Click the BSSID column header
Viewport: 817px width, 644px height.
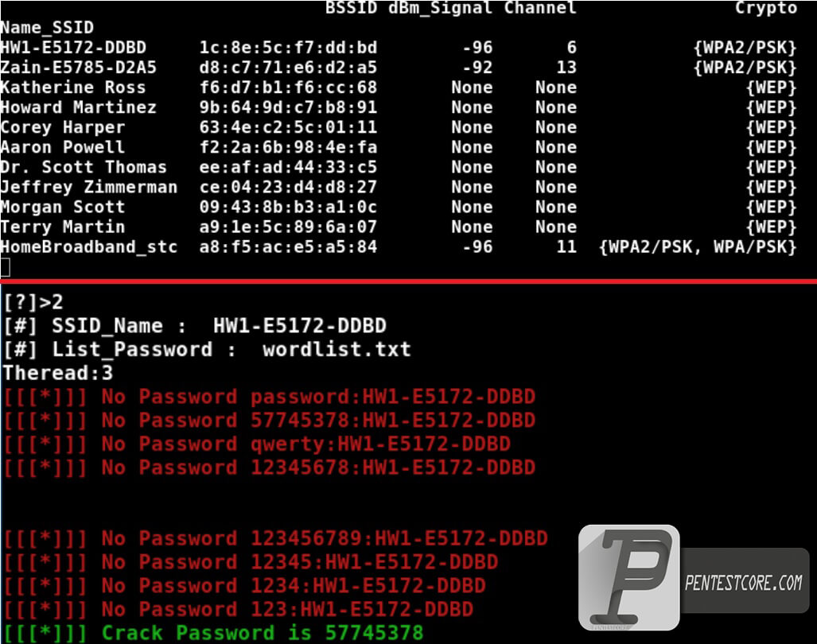click(351, 8)
